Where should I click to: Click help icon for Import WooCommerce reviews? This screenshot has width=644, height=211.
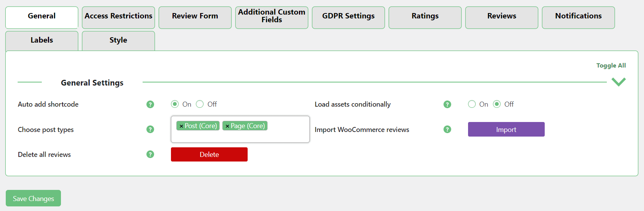click(447, 129)
